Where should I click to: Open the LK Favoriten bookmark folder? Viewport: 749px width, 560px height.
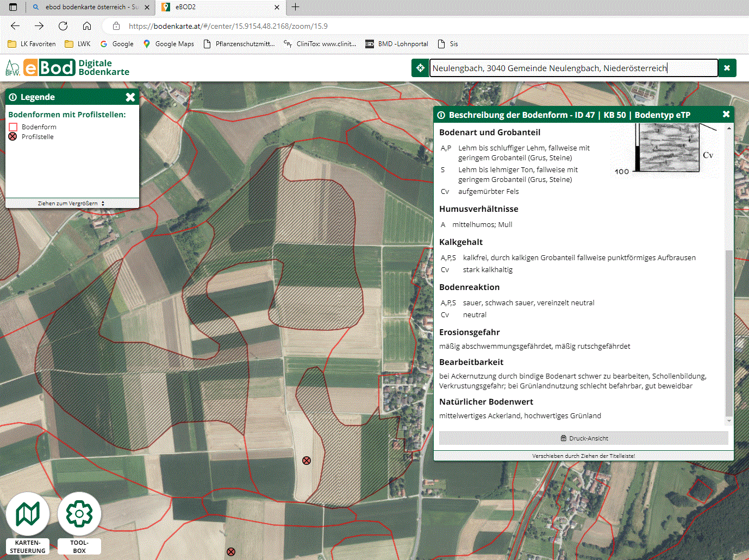(32, 44)
